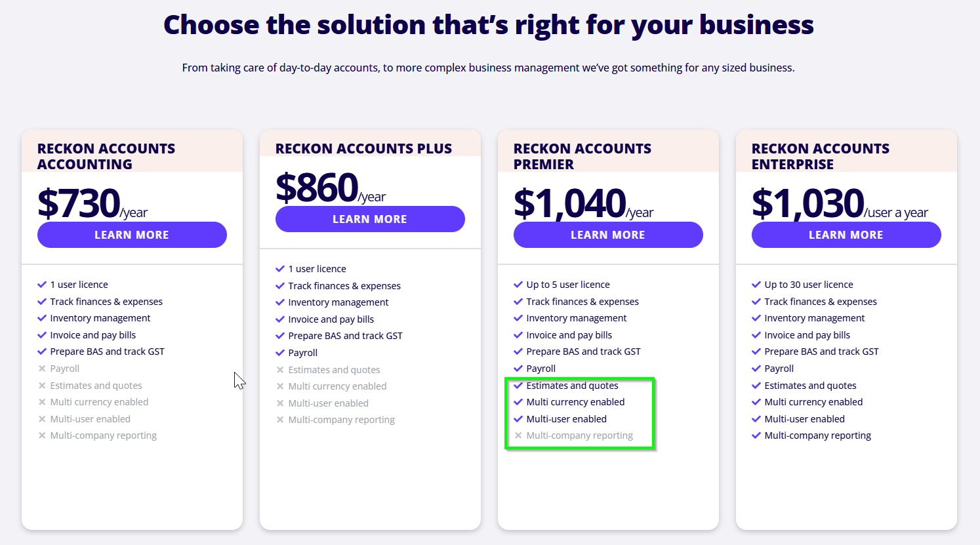Click checkmark beside Up to 5 user licence
The image size is (980, 545).
tap(518, 285)
